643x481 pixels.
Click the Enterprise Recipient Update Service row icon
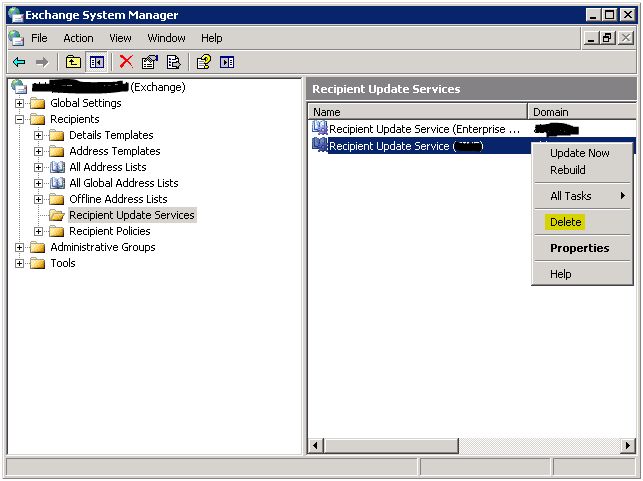320,128
